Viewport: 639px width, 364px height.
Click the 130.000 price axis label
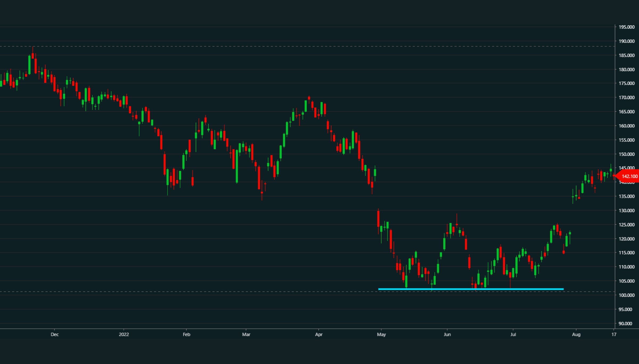coord(626,210)
